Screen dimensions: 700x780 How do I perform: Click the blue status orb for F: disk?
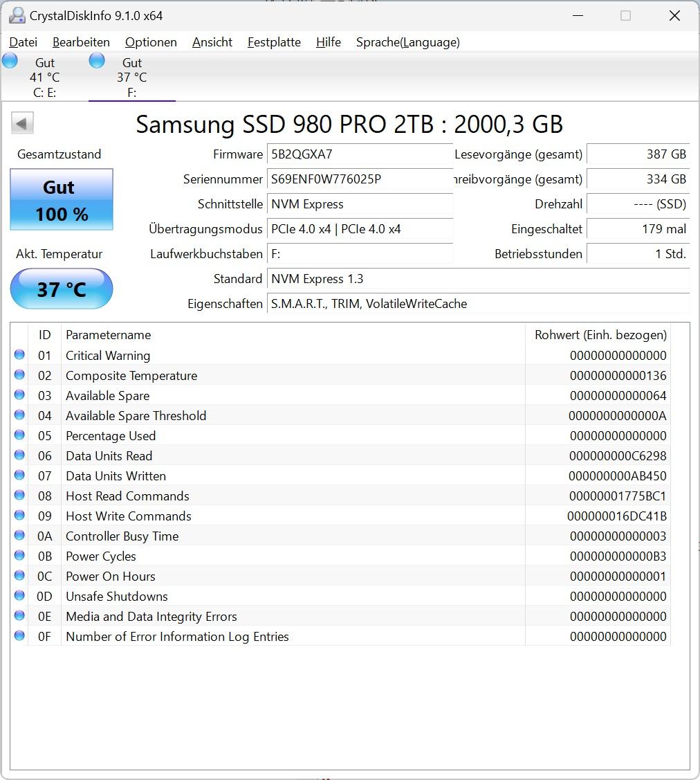(x=97, y=61)
